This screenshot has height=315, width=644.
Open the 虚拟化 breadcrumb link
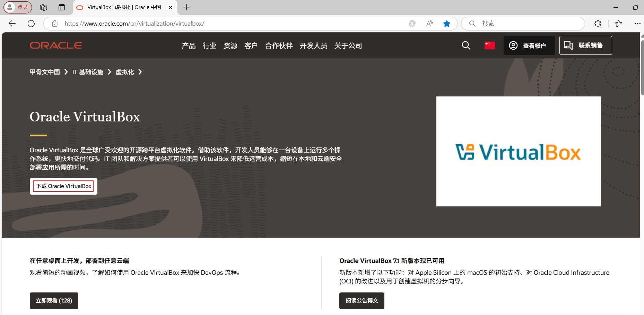tap(125, 72)
